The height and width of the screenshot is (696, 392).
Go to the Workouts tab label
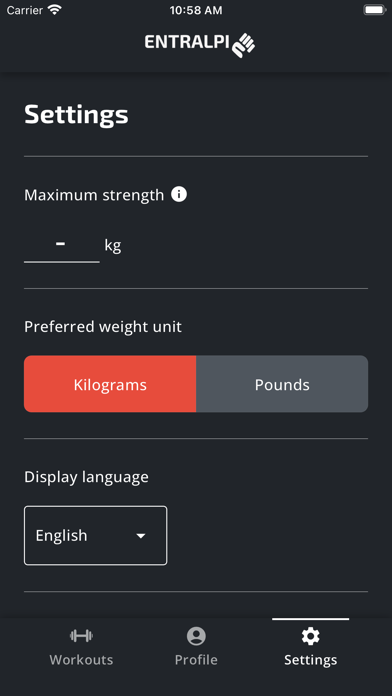coord(81,660)
